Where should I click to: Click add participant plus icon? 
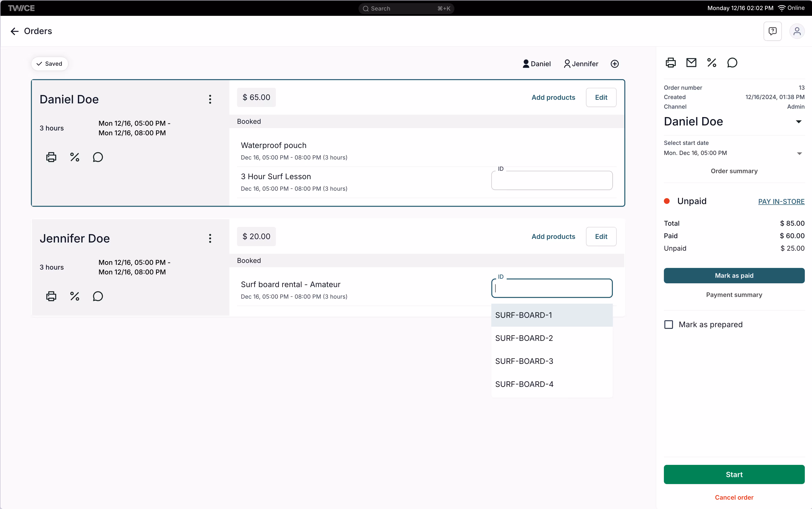[x=614, y=64]
